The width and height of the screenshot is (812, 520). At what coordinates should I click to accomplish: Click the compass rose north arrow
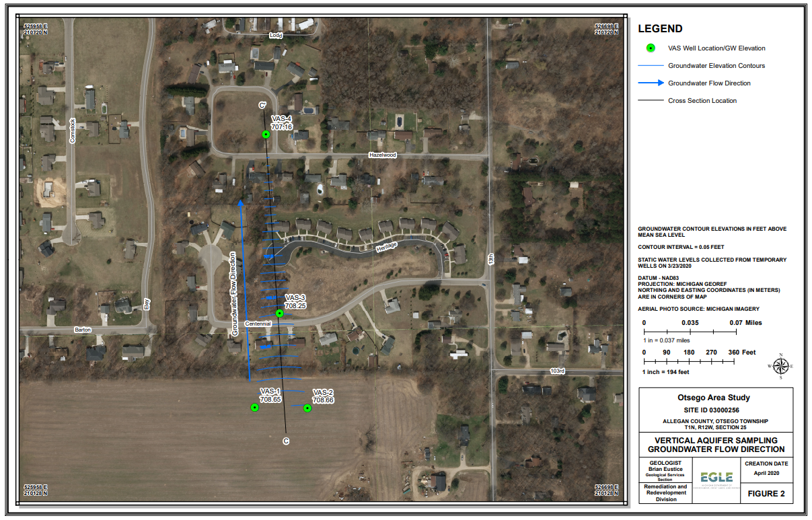point(781,366)
